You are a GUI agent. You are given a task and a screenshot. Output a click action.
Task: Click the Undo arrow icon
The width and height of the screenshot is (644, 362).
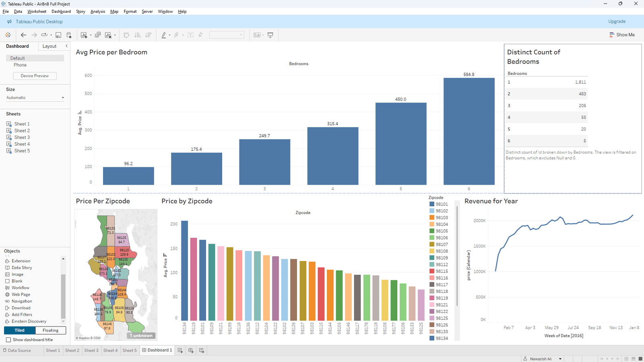pyautogui.click(x=23, y=35)
